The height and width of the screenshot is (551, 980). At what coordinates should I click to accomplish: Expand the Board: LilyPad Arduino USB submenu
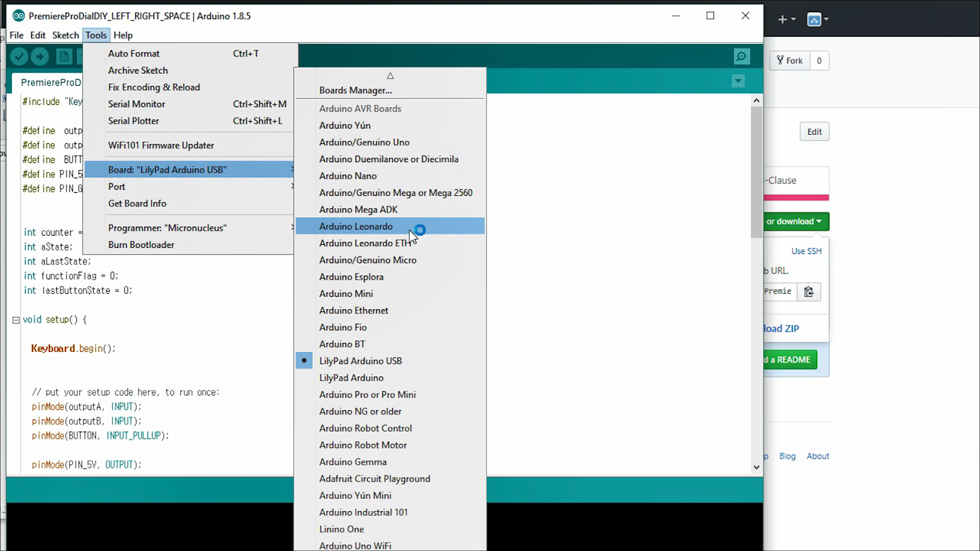189,170
